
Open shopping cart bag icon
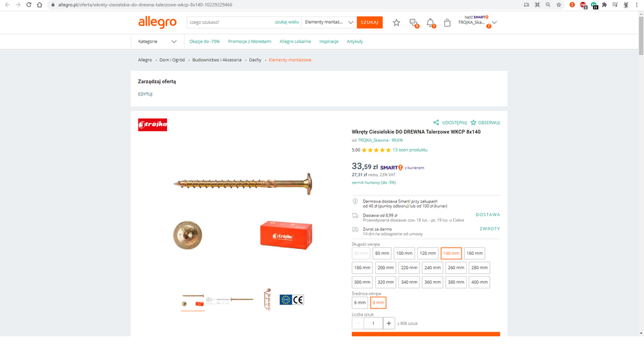447,23
